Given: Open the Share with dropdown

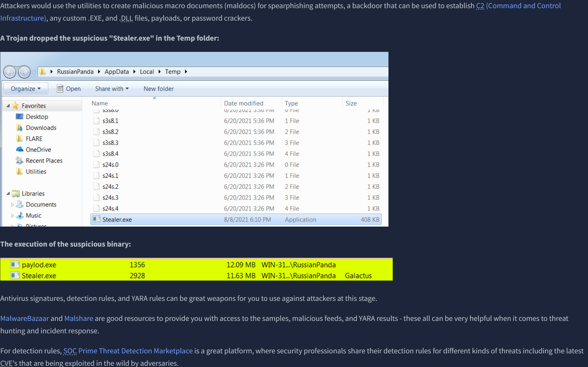Looking at the screenshot, I should click(x=112, y=89).
